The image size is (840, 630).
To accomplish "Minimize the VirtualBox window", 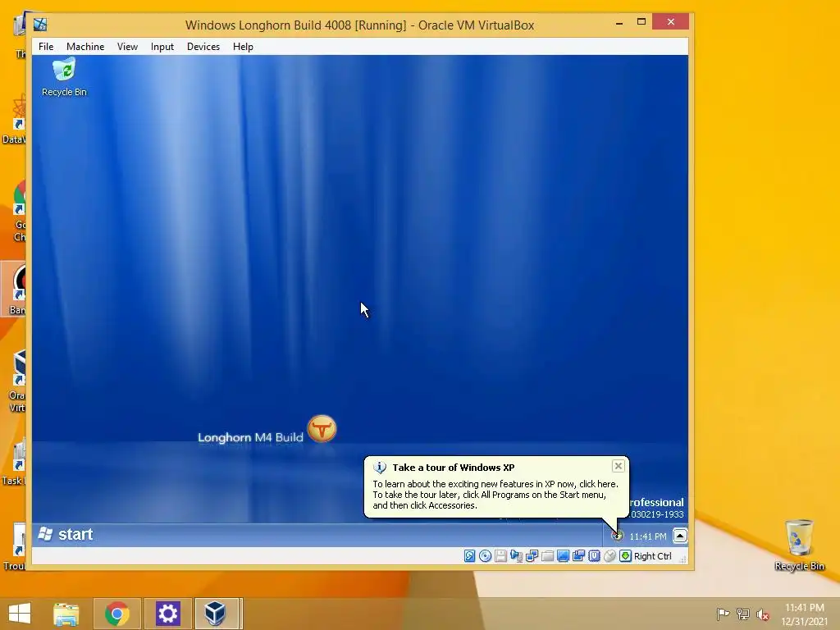I will [619, 22].
